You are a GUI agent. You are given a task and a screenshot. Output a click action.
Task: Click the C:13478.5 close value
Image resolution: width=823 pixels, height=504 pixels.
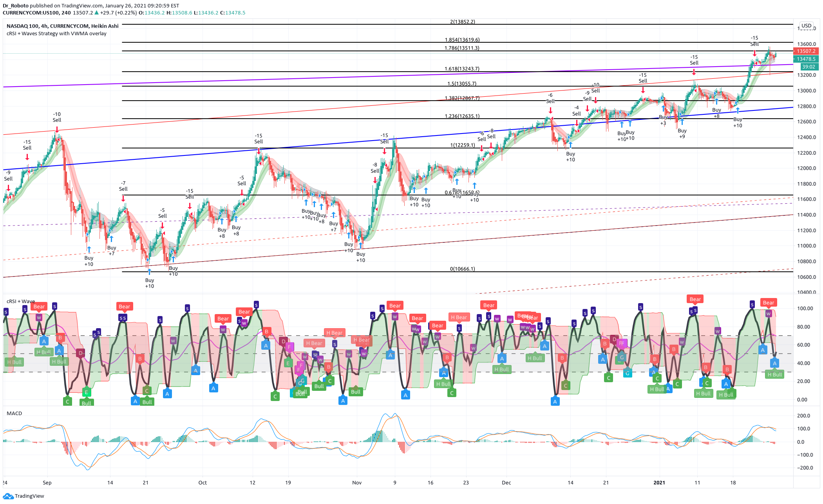pos(233,13)
